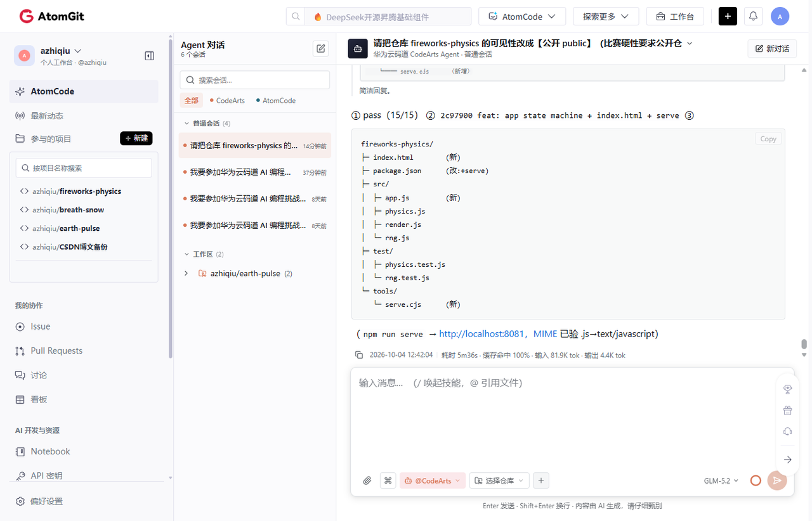Open 最新动态 from sidebar

(84, 116)
